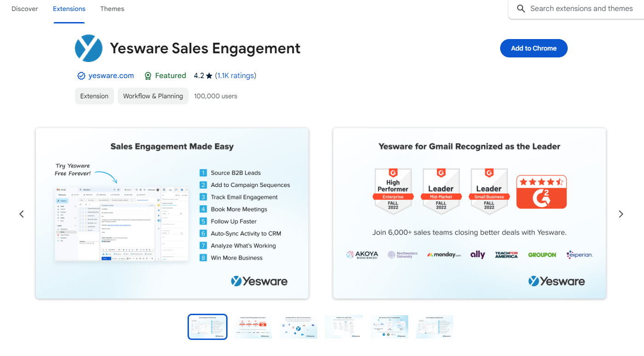Click the 'Yesware Sales Engagement' title
The width and height of the screenshot is (644, 356).
[205, 48]
